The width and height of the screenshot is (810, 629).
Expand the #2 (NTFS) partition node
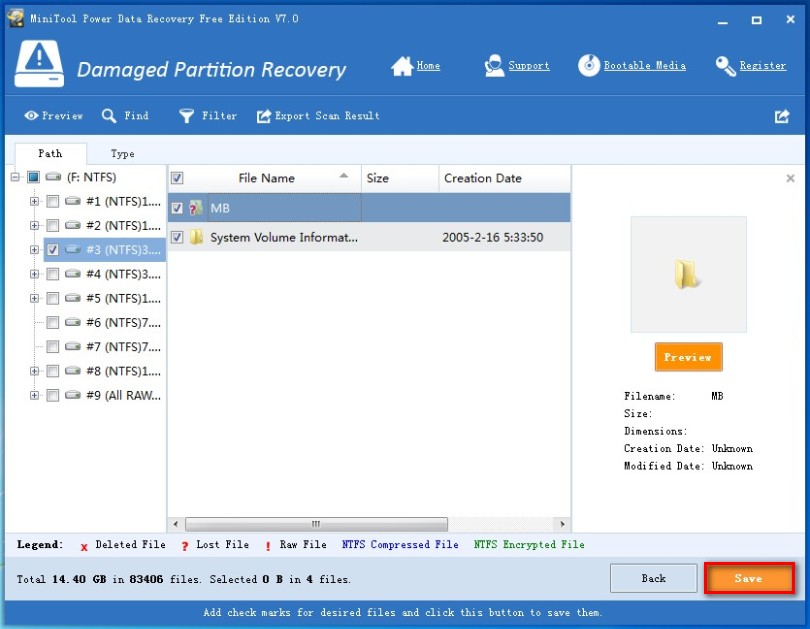34,226
